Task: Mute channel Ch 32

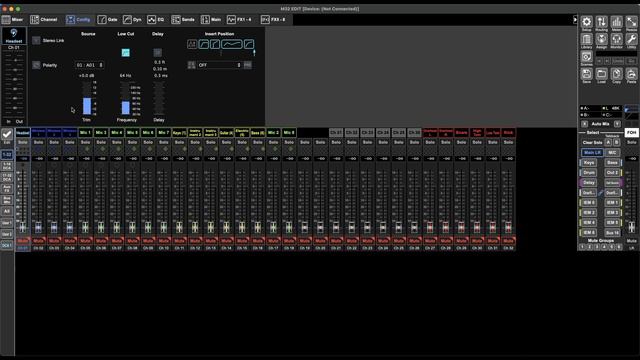Action: tap(508, 241)
